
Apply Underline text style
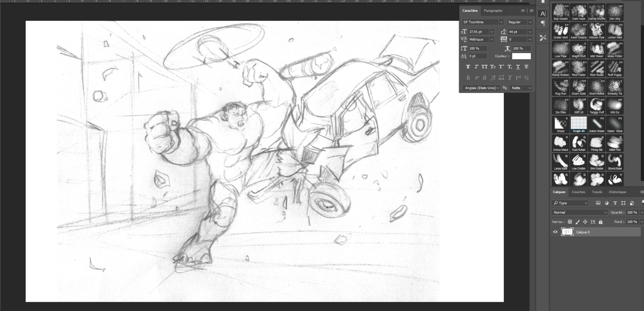pyautogui.click(x=518, y=67)
